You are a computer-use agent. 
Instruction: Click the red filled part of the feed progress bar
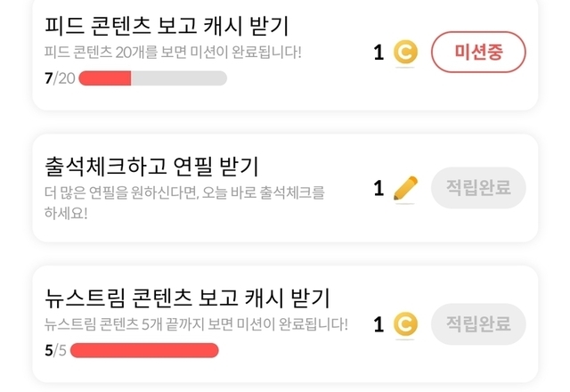pyautogui.click(x=105, y=78)
